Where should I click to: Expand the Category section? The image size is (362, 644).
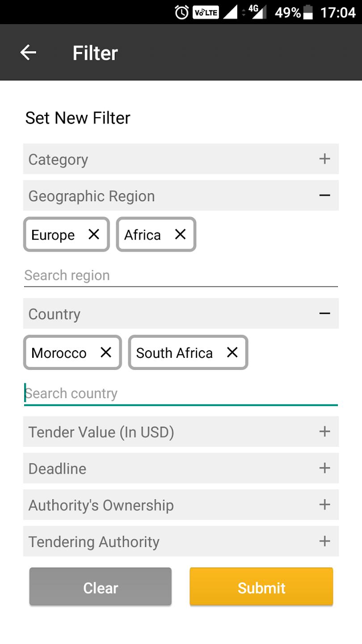(x=324, y=159)
